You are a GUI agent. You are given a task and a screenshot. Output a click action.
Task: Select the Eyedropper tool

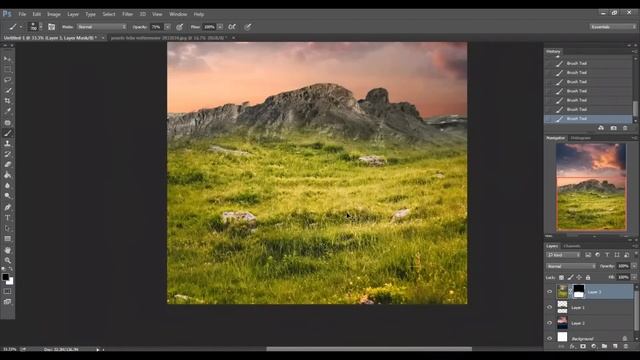click(7, 111)
